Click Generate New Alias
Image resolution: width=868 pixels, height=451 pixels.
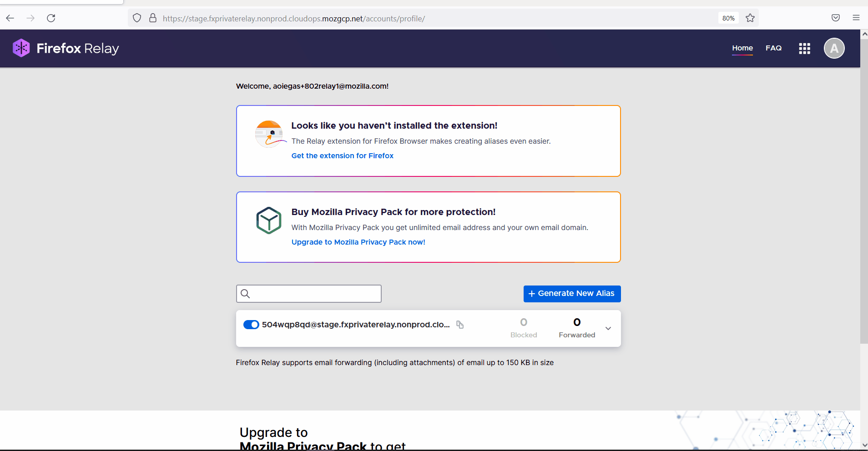click(572, 293)
